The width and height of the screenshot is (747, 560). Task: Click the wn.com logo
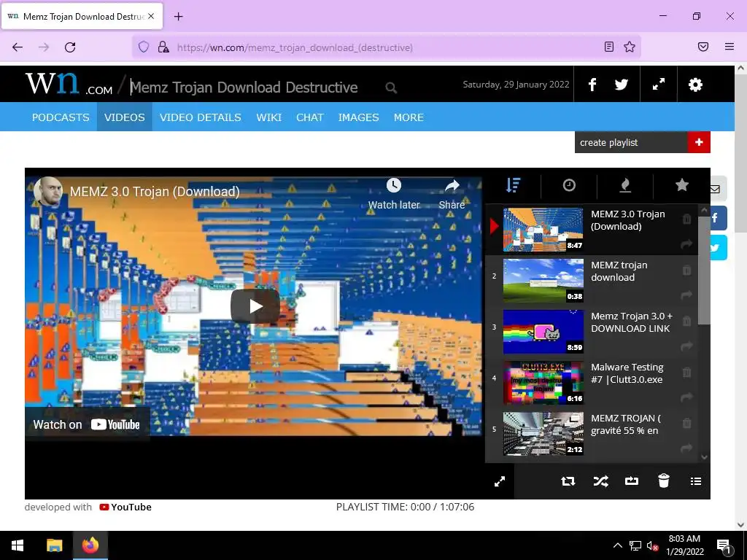coord(69,85)
